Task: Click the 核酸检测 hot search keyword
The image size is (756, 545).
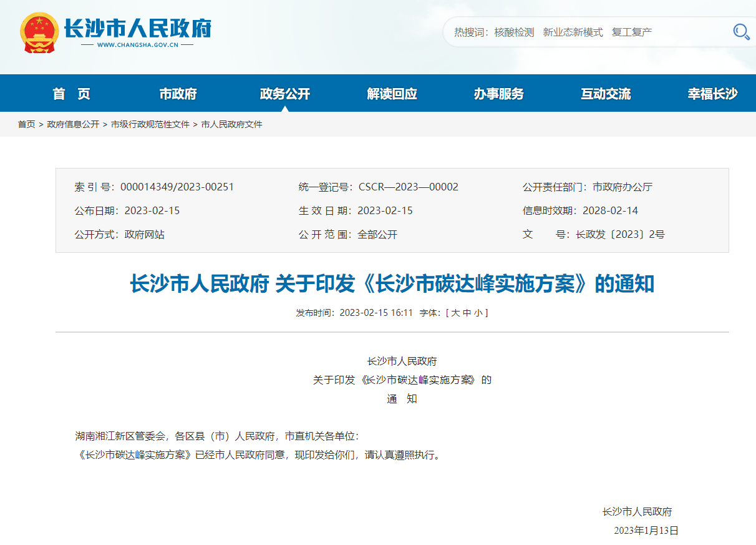Action: pyautogui.click(x=514, y=32)
